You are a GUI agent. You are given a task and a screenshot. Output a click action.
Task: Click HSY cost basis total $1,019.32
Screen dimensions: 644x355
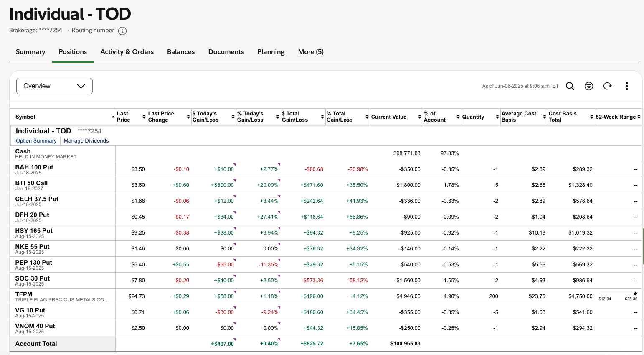click(581, 233)
